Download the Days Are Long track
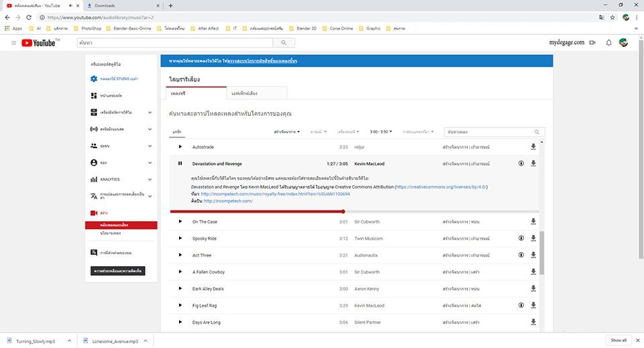Screen dimensions: 644x348 [x=533, y=322]
